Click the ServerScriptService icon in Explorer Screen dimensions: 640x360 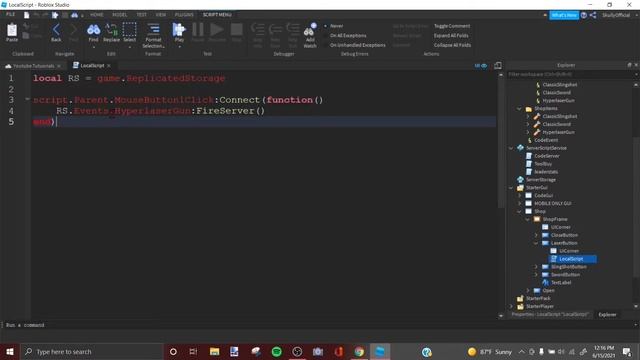(520, 148)
